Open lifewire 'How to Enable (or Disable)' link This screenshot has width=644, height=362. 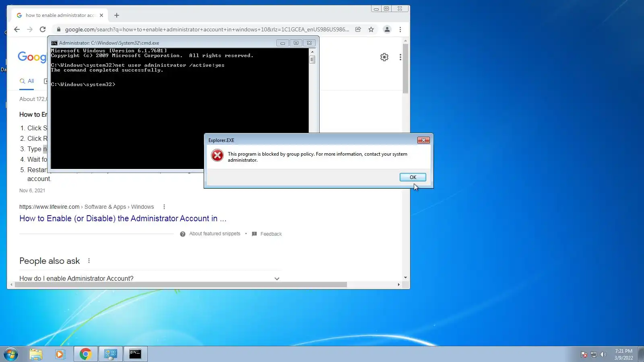point(123,218)
